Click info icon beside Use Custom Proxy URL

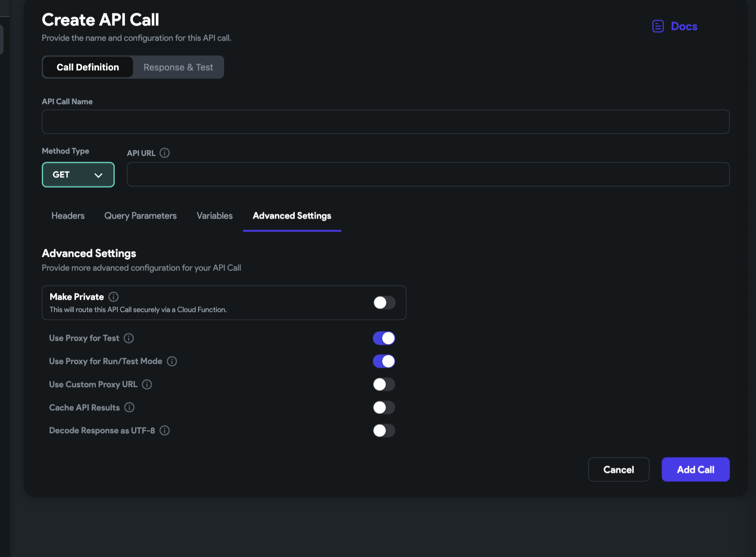pyautogui.click(x=147, y=385)
